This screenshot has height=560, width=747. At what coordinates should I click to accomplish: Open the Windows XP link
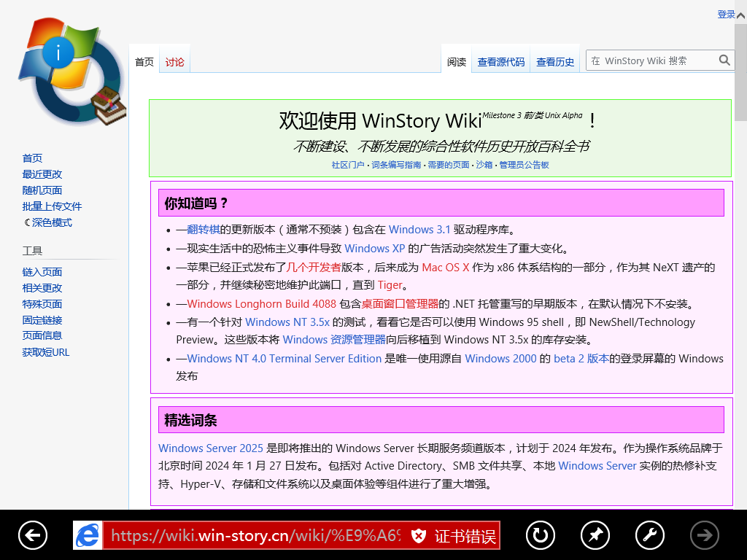tap(374, 249)
